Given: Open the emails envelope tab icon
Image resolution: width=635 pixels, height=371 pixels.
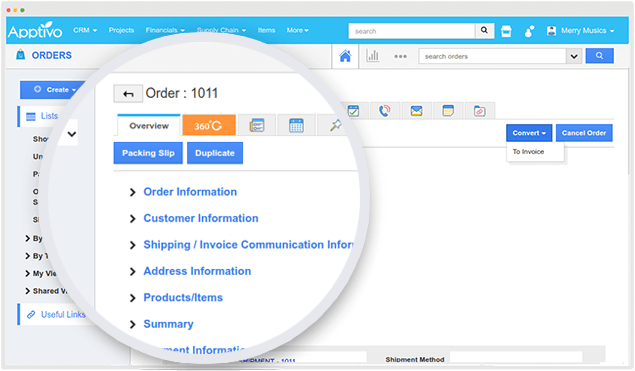Looking at the screenshot, I should tap(416, 111).
